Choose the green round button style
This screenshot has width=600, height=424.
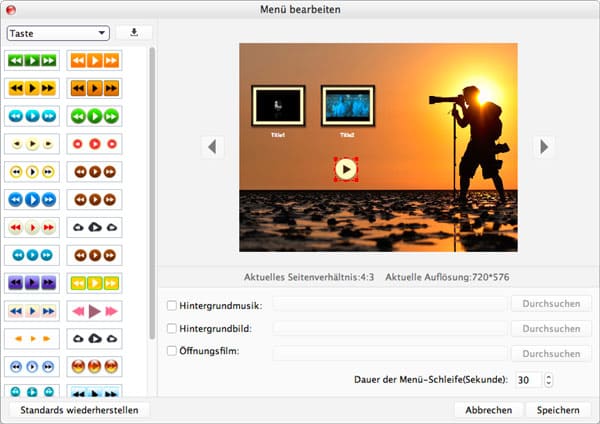pos(94,116)
